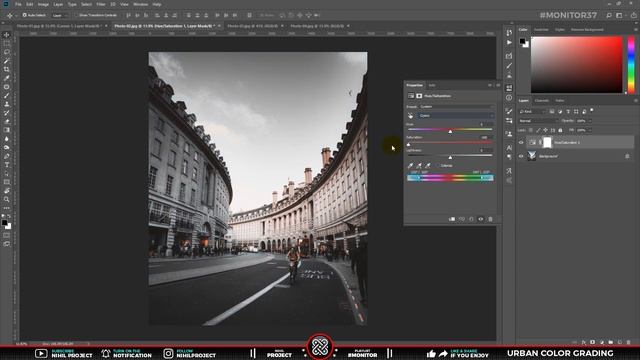Click the foreground color swatch in the toolbar
This screenshot has height=360, width=640.
coord(4,223)
